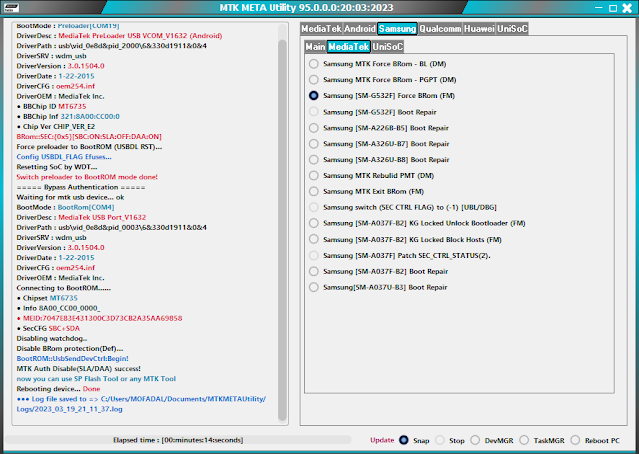Click the elapsed time progress bar
The image size is (639, 454).
coord(178,440)
